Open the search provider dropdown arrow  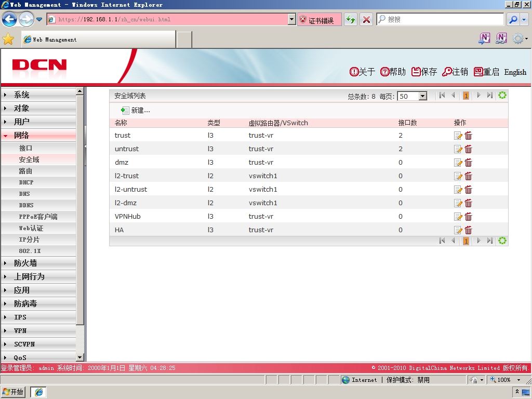(x=524, y=19)
